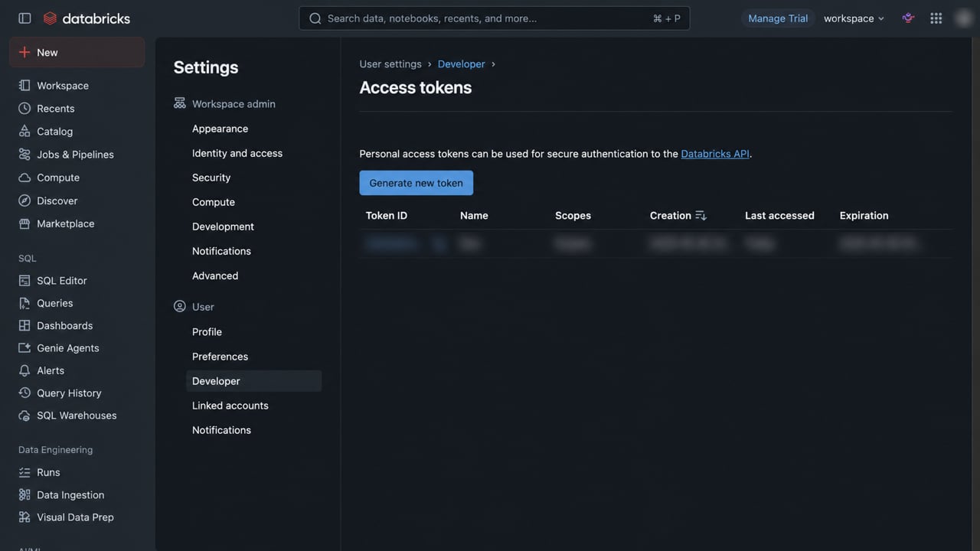The image size is (980, 551).
Task: Click the Databricks logo
Action: coord(87,18)
